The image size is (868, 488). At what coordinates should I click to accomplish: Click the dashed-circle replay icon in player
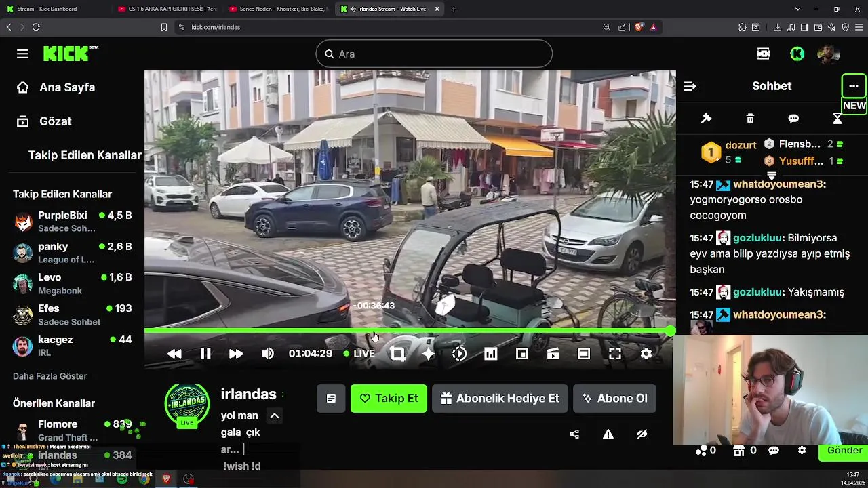459,354
